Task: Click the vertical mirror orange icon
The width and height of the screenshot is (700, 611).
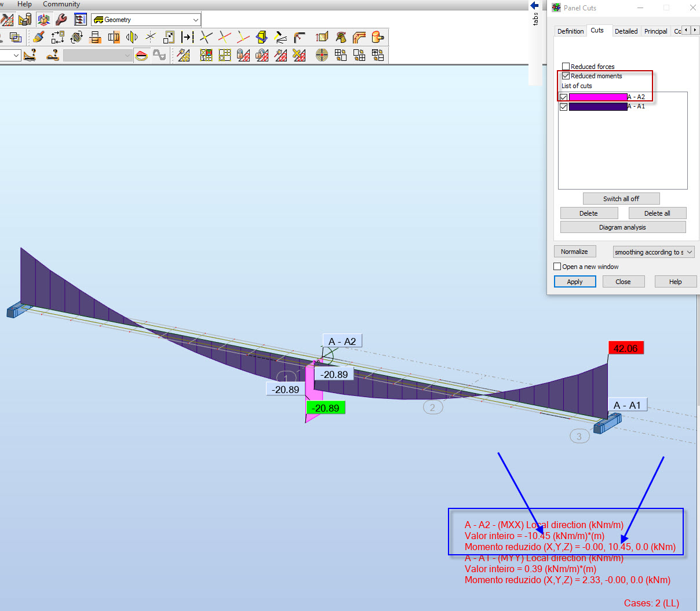Action: coord(114,38)
